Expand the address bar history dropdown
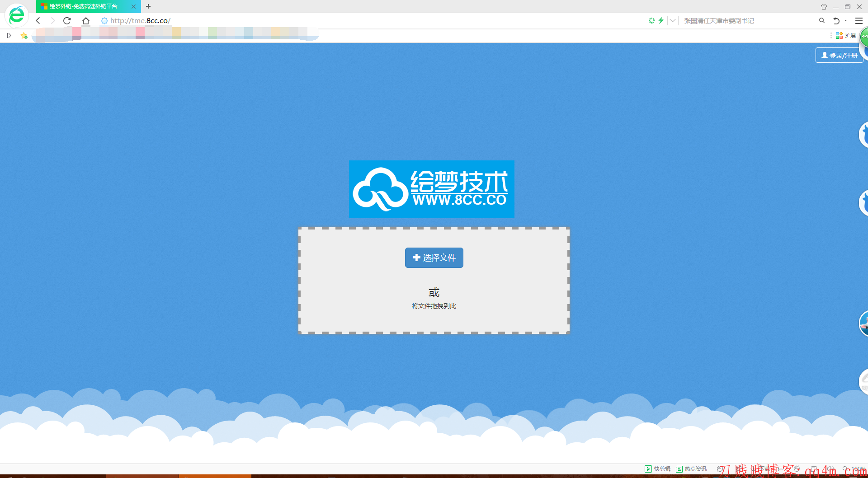This screenshot has width=868, height=478. (x=673, y=21)
